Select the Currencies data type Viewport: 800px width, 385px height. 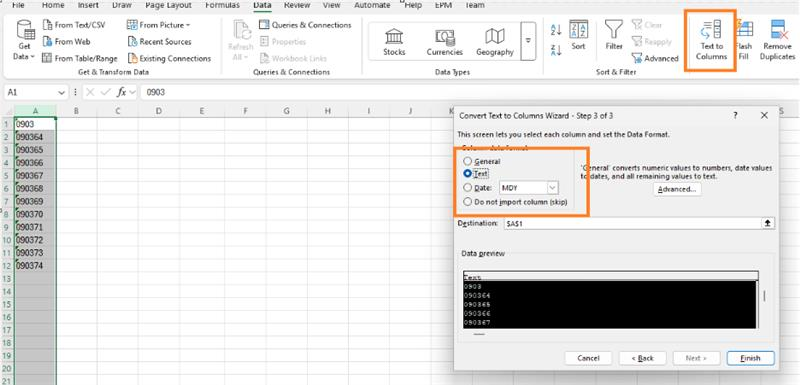point(444,42)
